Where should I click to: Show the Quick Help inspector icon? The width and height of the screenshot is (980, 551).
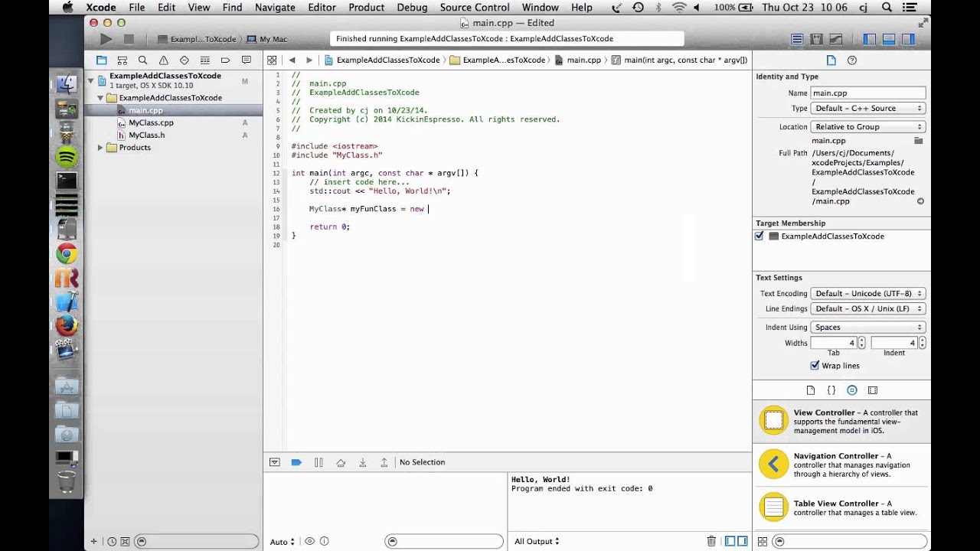pos(852,60)
